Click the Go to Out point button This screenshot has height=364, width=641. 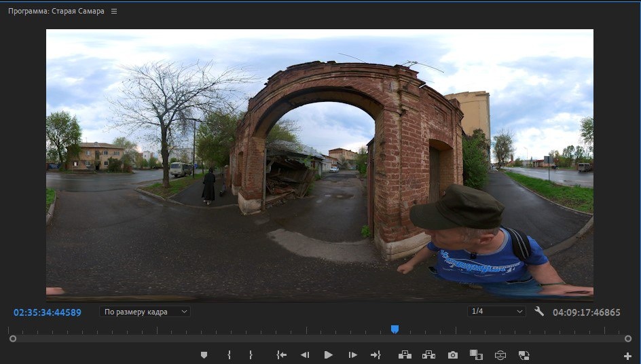[x=376, y=355]
